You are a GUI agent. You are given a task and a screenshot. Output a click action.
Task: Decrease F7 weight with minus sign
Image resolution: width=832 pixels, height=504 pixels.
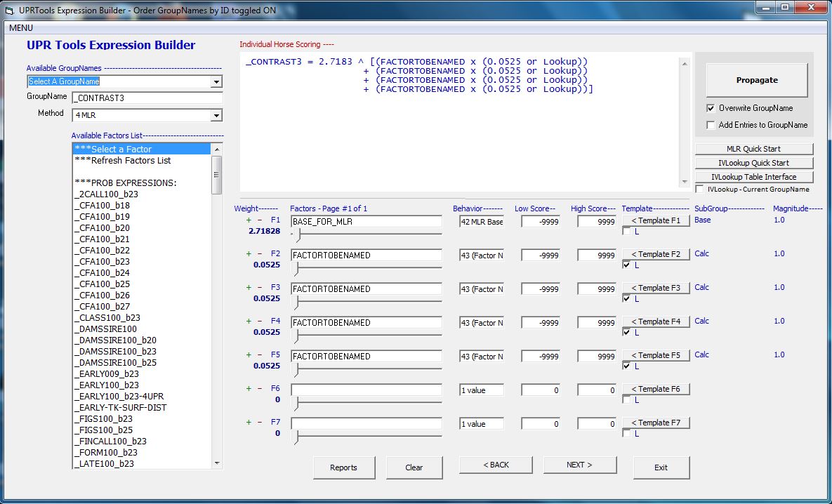(260, 423)
